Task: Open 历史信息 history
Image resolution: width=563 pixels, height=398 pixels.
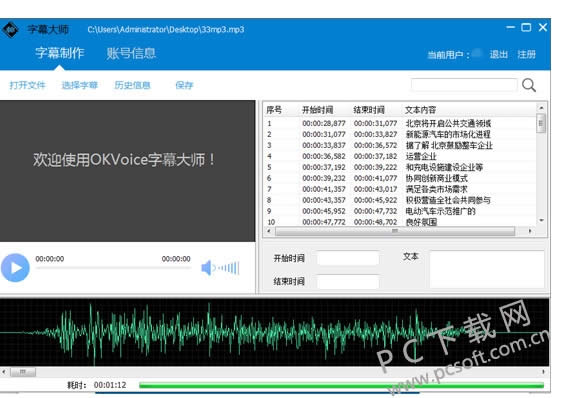Action: point(132,85)
